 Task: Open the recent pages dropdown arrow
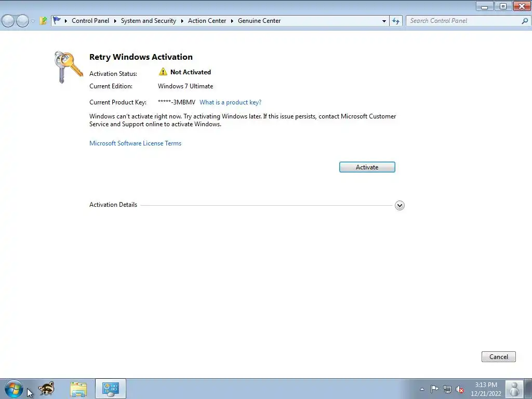[33, 21]
